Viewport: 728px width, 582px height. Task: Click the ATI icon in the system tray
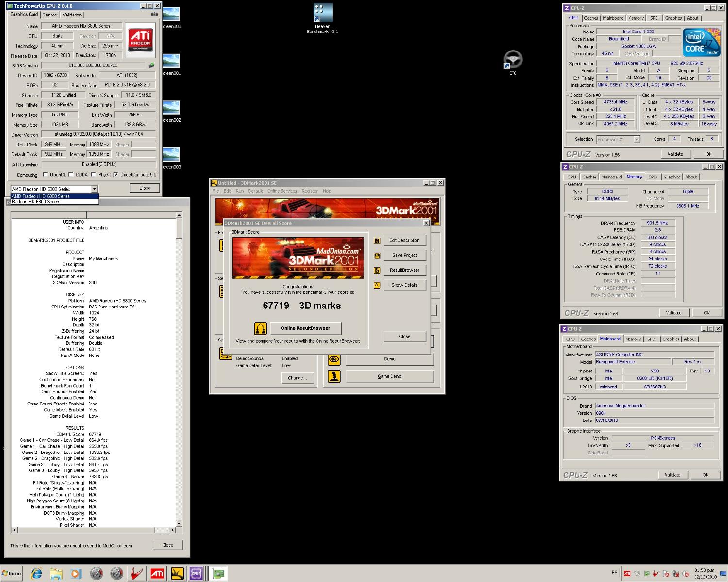(627, 574)
